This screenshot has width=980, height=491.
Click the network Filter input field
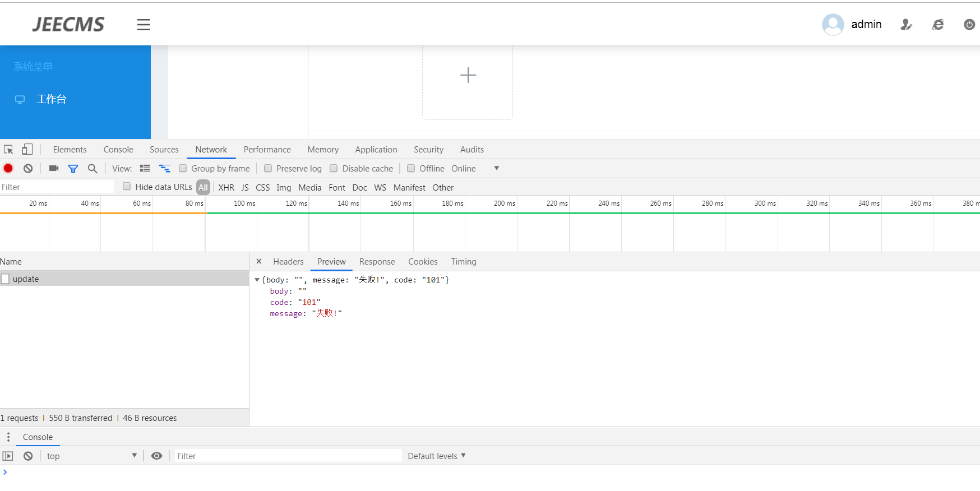(x=56, y=187)
